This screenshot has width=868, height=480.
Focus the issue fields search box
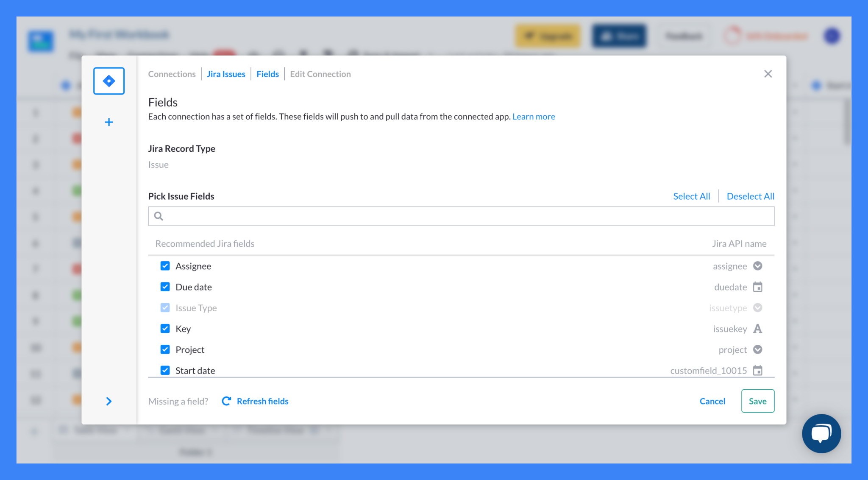[x=461, y=216]
